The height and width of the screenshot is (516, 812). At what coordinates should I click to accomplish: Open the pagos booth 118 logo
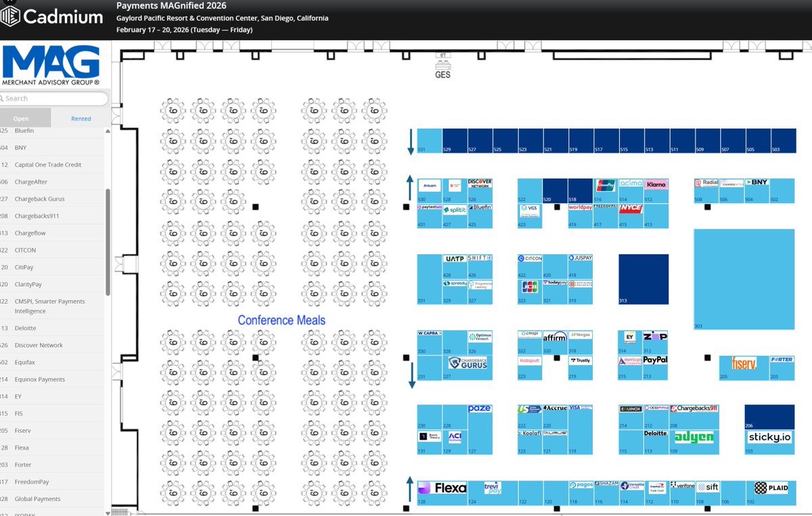(x=581, y=486)
